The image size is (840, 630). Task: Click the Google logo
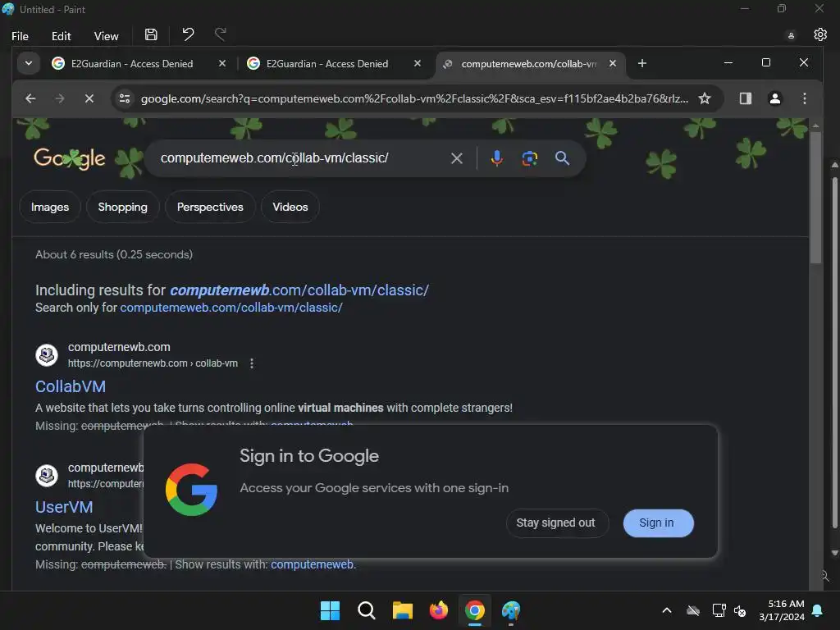[x=69, y=158]
